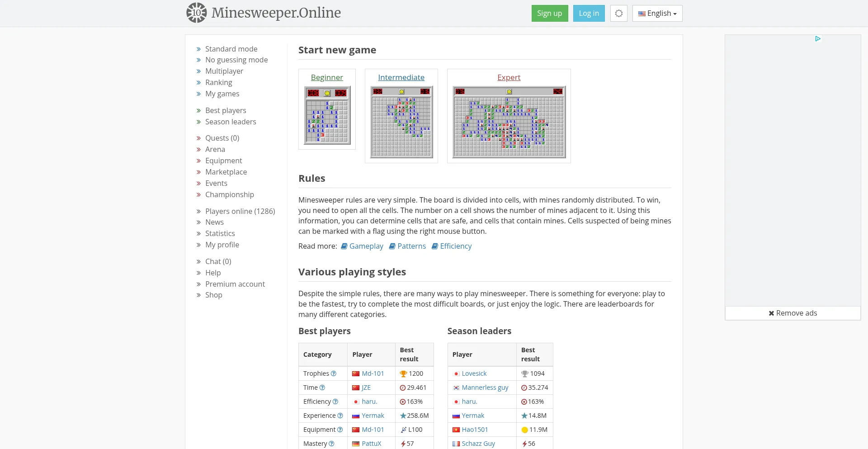Select No guessing mode in sidebar
This screenshot has width=868, height=449.
[236, 60]
